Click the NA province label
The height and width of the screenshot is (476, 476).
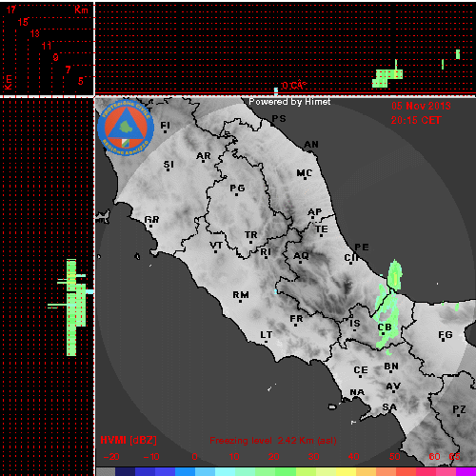(x=357, y=393)
